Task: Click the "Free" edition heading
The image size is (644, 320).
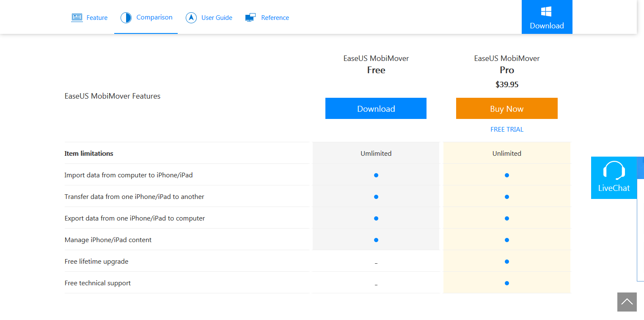Action: click(376, 70)
